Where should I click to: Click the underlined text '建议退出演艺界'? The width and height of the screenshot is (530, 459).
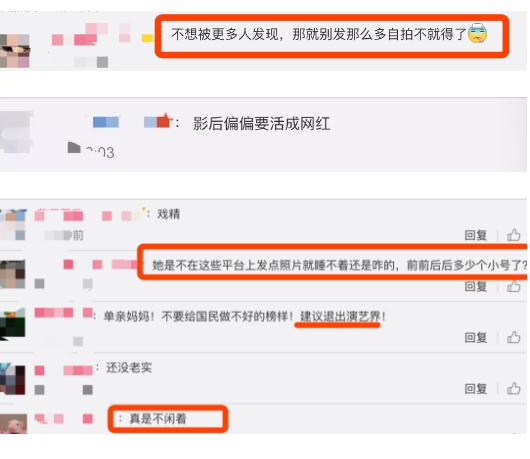tap(340, 316)
